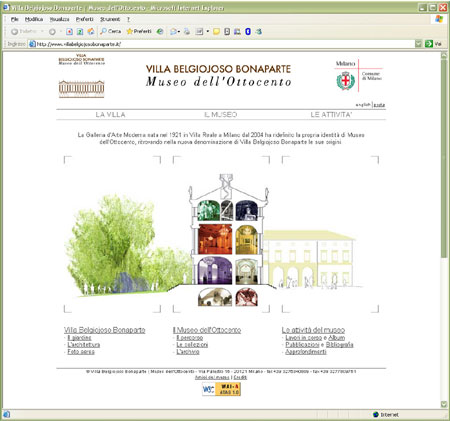Viewport: 450px width, 421px height.
Task: Open the Strumenti menu
Action: 110,19
